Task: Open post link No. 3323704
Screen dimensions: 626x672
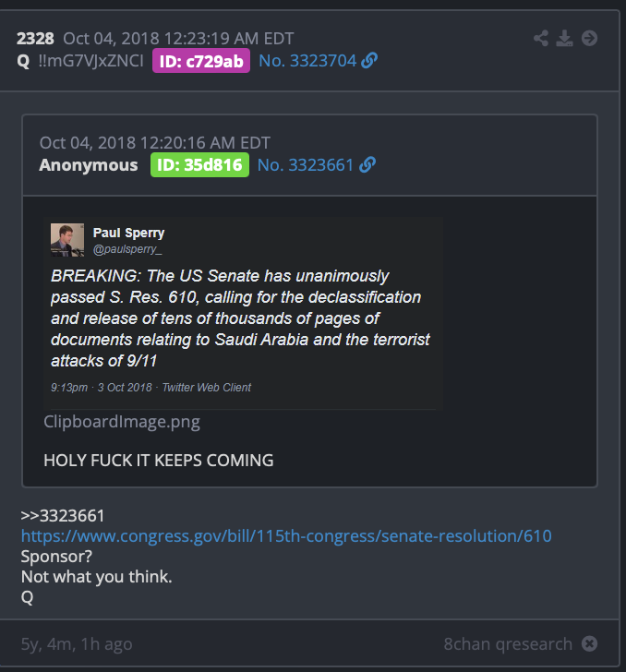Action: (x=307, y=61)
